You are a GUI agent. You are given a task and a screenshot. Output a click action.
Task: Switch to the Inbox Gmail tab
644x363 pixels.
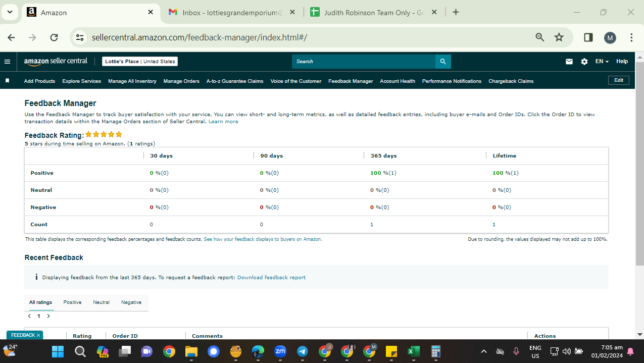pos(233,12)
